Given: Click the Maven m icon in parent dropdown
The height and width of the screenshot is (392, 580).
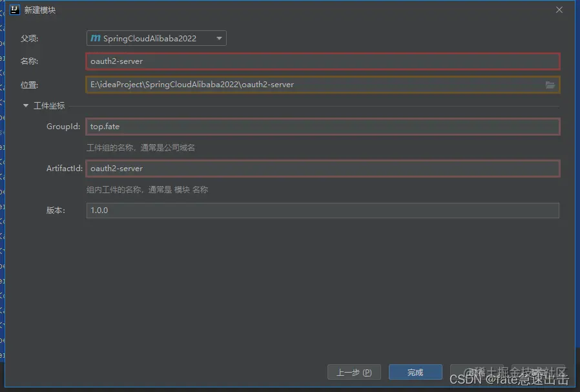Looking at the screenshot, I should (x=96, y=38).
